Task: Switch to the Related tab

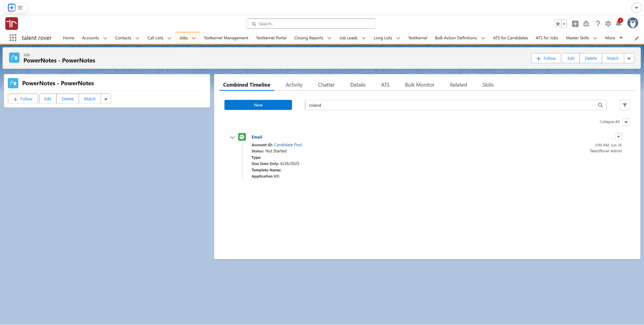Action: point(458,85)
